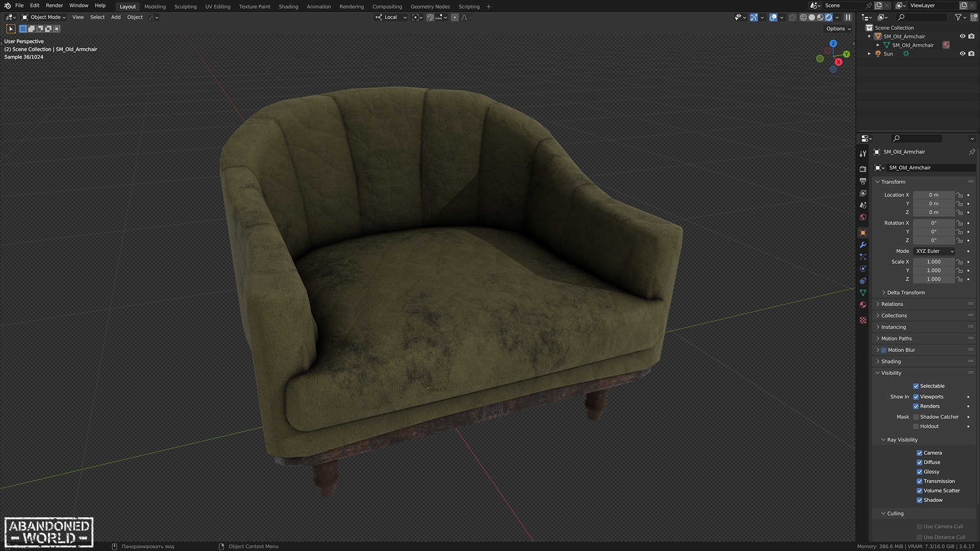The width and height of the screenshot is (980, 551).
Task: Enable the Shadow Catcher checkbox
Action: coord(916,417)
